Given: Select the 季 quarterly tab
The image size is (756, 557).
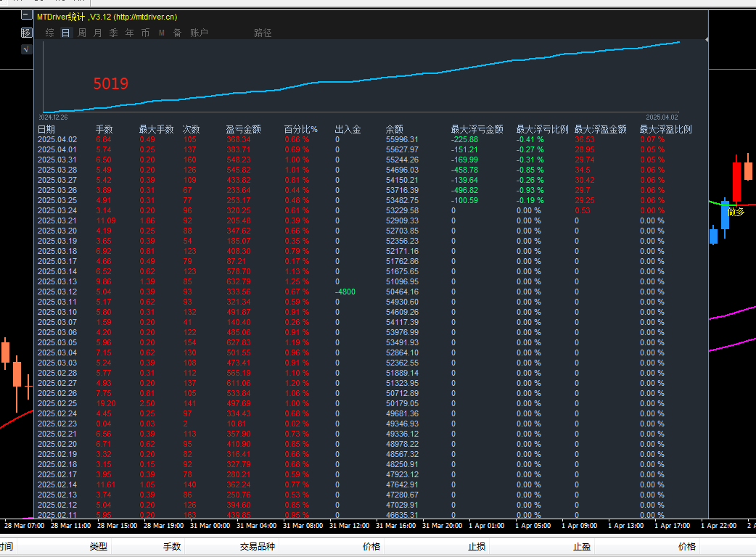Looking at the screenshot, I should pyautogui.click(x=114, y=33).
